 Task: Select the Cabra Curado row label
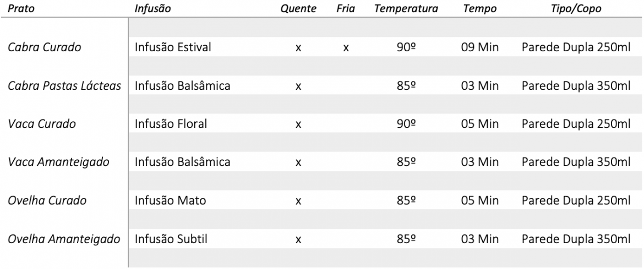point(45,47)
